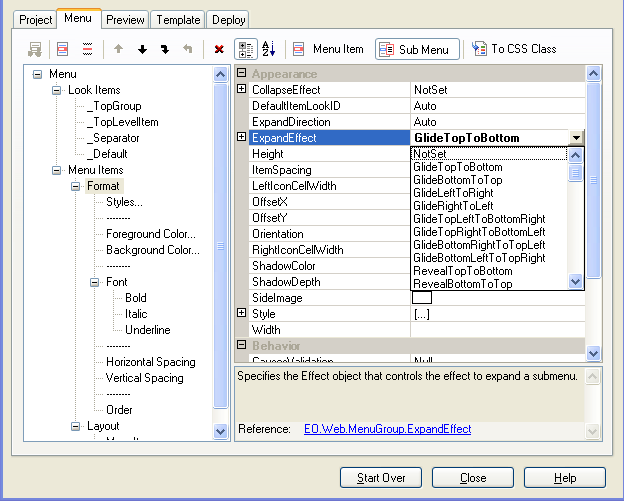Toggle alphabetical A-Z sort icon
624x501 pixels.
click(x=269, y=49)
